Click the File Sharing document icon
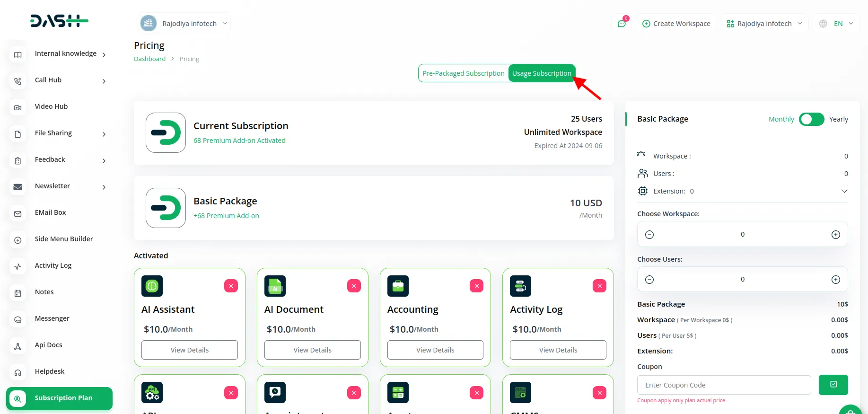This screenshot has width=868, height=414. [x=18, y=134]
